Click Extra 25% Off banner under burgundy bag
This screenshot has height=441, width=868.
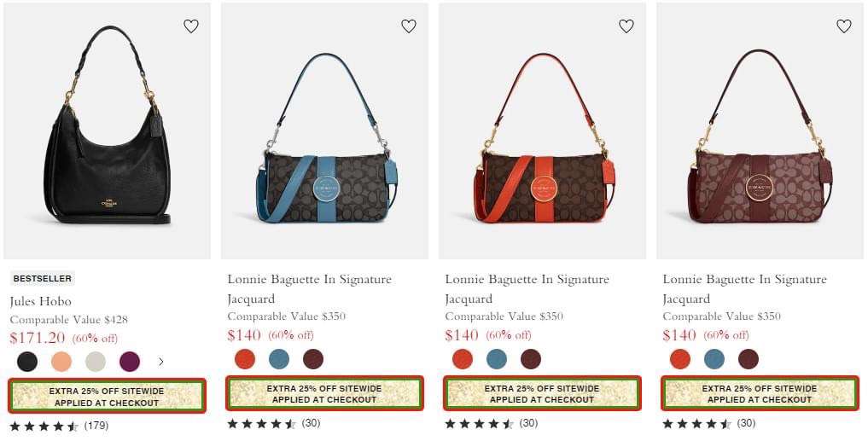(760, 393)
